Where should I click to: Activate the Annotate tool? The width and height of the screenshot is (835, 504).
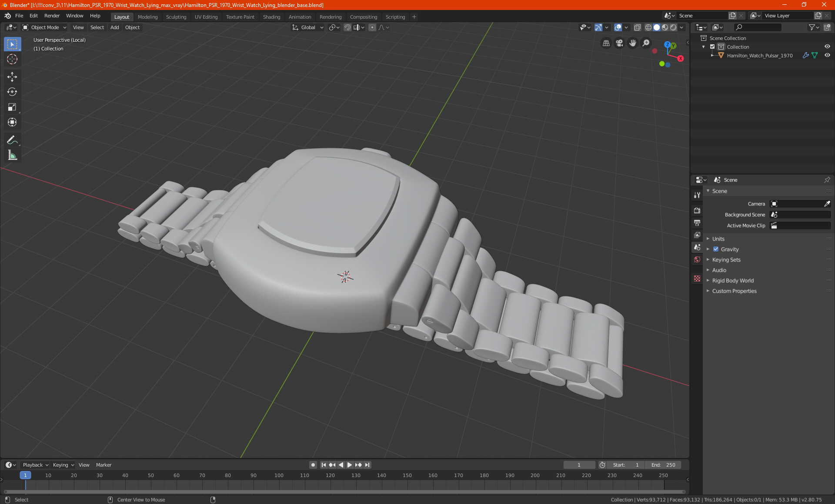[12, 140]
